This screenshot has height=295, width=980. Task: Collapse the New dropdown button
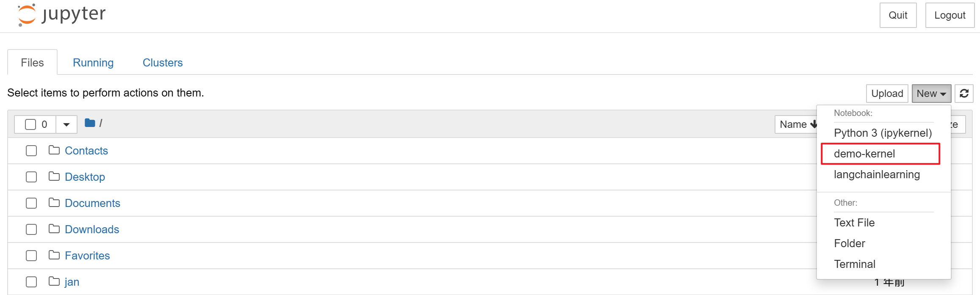point(931,94)
